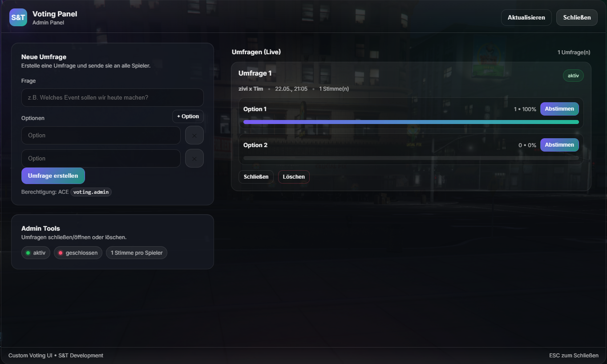Viewport: 607px width, 364px height.
Task: Click the voting.admin permission tag
Action: pos(91,192)
